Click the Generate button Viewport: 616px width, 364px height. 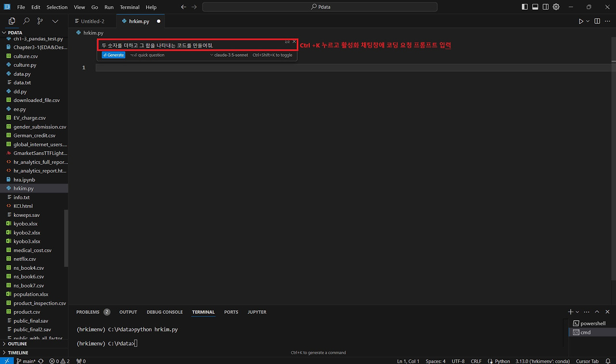point(114,55)
